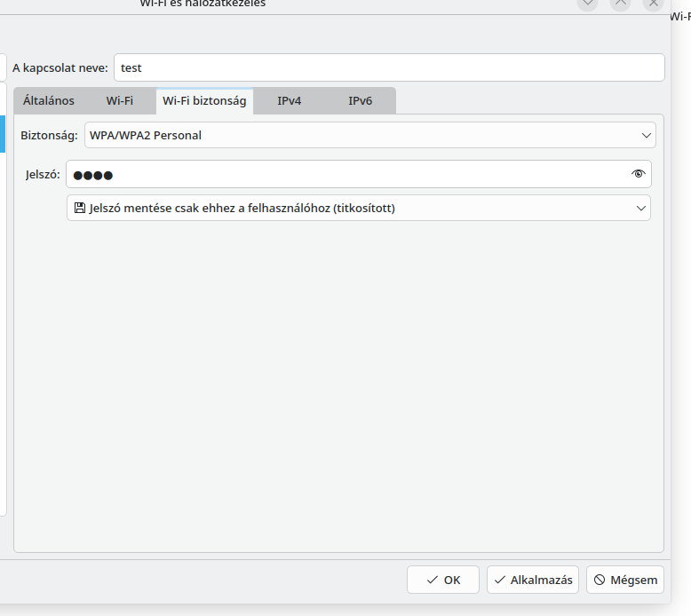Close the Wi-Fi és hálózatkezelés window
Viewport: 691px width, 616px height.
(x=653, y=4)
